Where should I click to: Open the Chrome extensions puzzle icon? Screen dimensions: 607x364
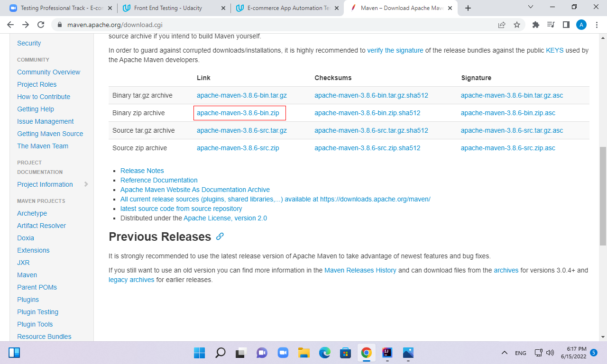click(x=536, y=25)
